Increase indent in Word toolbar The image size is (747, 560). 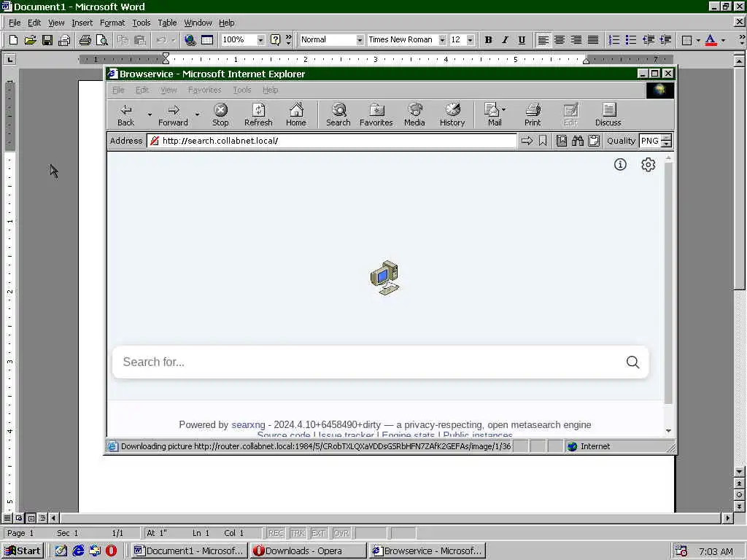pyautogui.click(x=665, y=40)
